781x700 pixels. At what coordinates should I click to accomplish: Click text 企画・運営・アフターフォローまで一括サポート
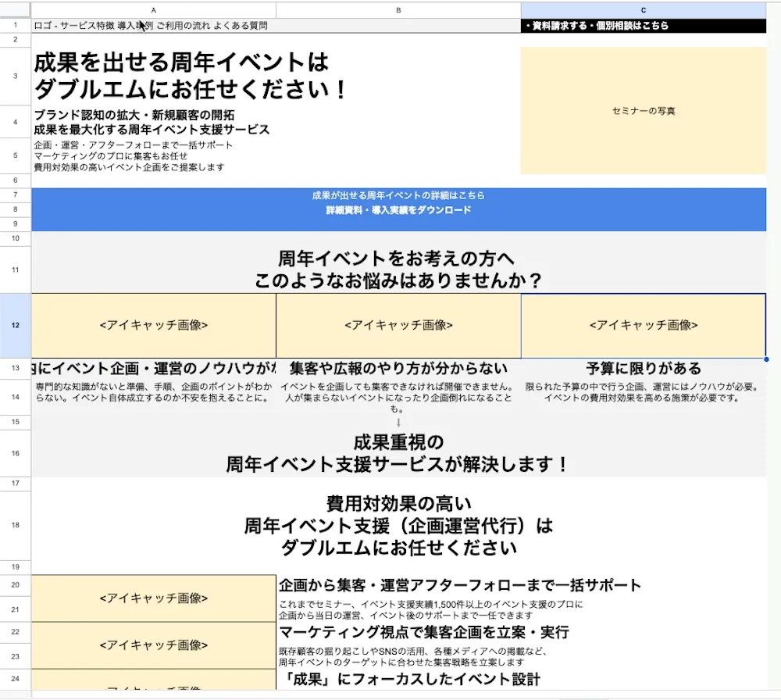coord(134,145)
